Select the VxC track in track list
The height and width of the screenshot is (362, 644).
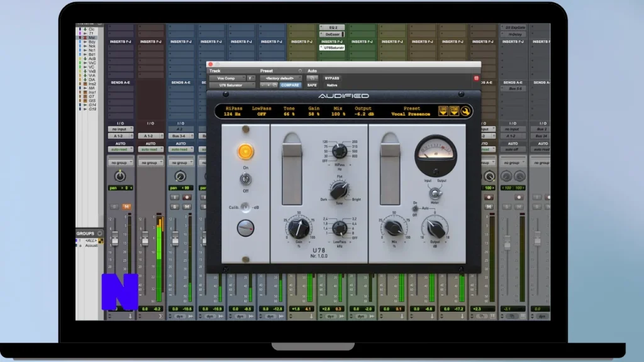coord(92,63)
